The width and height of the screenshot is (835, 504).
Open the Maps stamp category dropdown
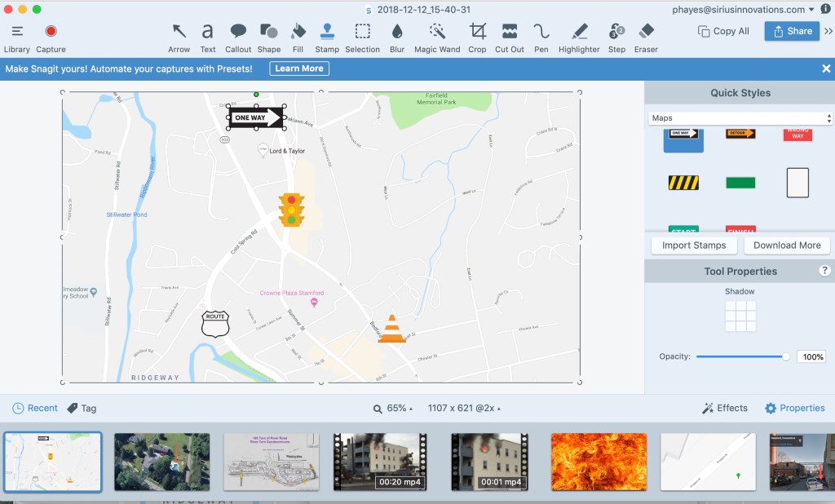click(x=740, y=118)
